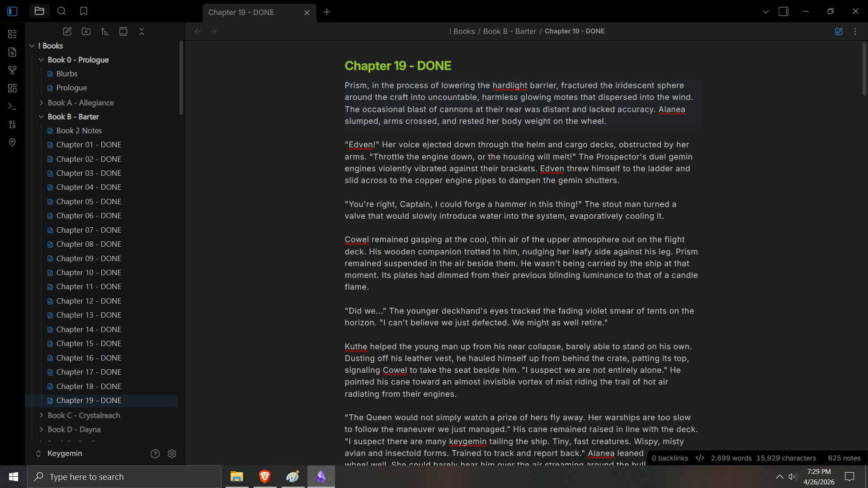Open graph view from ribbon
Image resolution: width=868 pixels, height=488 pixels.
[x=12, y=70]
